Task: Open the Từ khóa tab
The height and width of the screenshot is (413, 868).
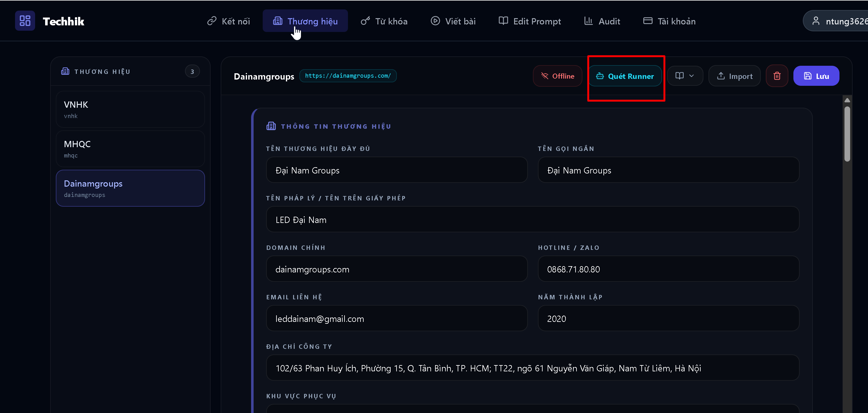Action: [384, 21]
